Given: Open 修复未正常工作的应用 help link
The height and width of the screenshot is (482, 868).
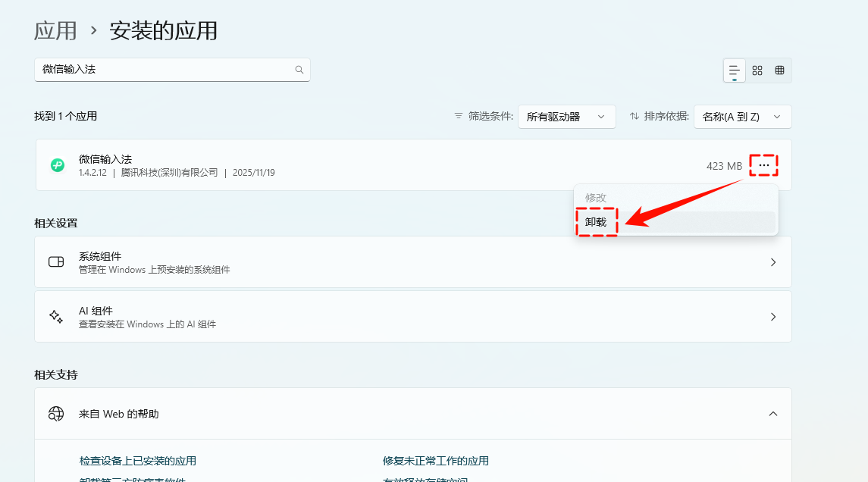Looking at the screenshot, I should coord(436,460).
